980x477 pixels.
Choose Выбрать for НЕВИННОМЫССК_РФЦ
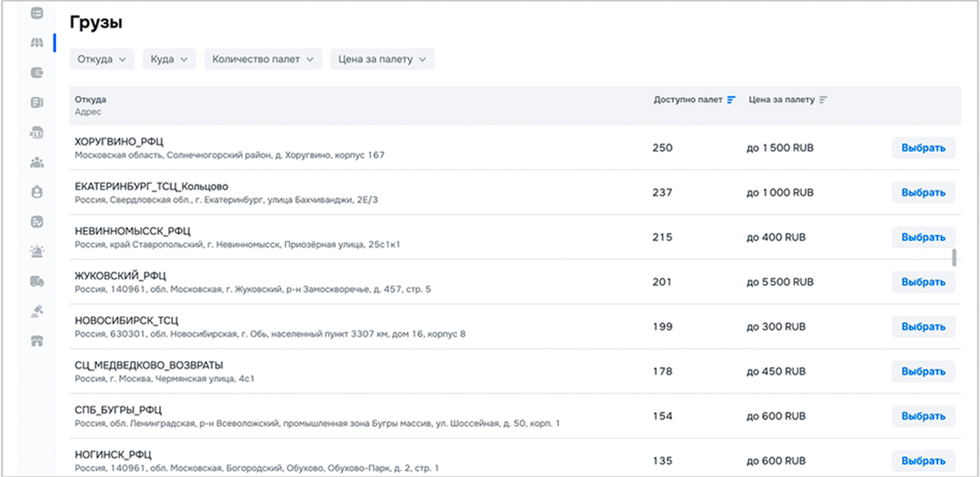pyautogui.click(x=923, y=237)
